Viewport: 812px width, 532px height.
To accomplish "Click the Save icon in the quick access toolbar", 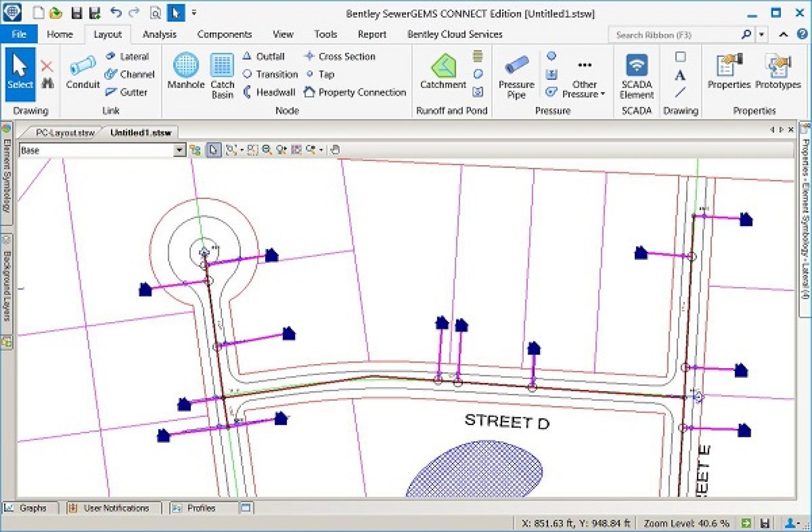I will (x=77, y=13).
